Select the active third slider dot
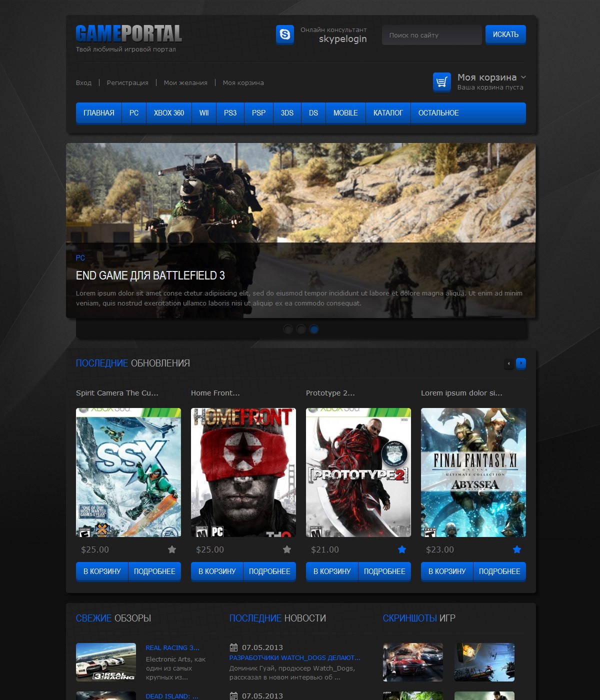Image resolution: width=600 pixels, height=700 pixels. [314, 329]
